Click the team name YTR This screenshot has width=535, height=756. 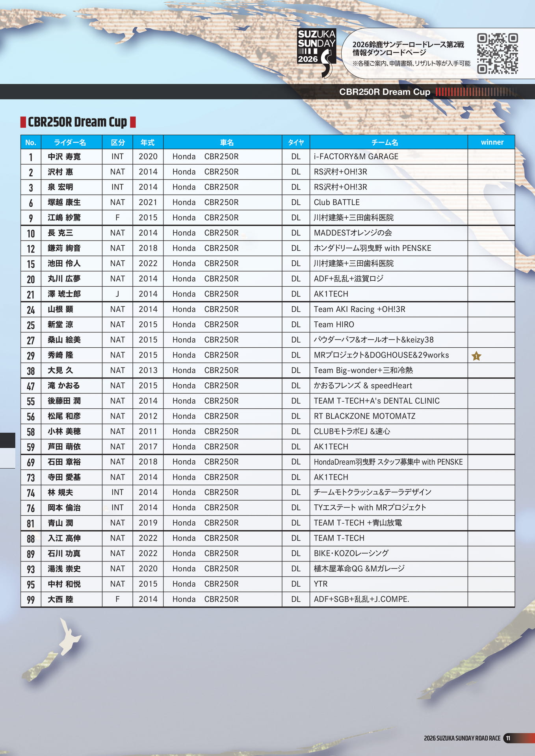click(321, 584)
